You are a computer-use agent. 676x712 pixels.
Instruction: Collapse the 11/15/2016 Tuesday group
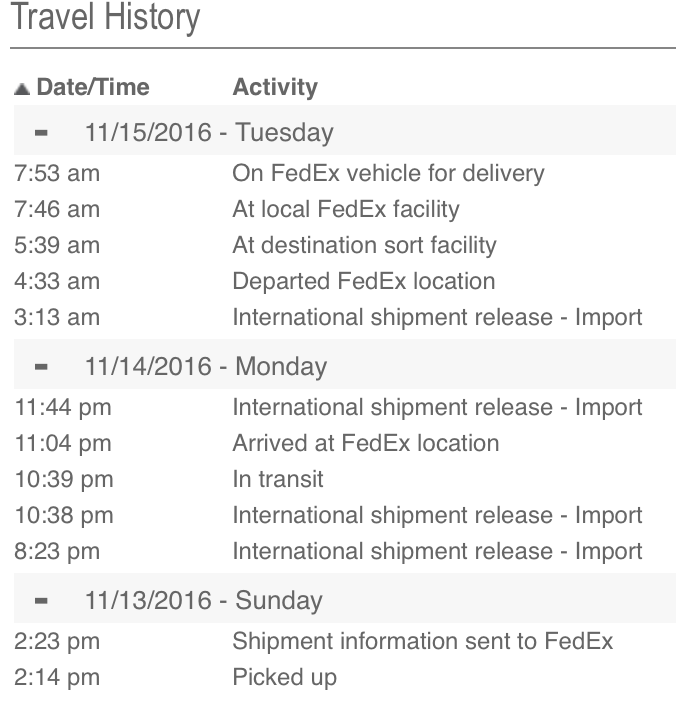click(x=41, y=133)
